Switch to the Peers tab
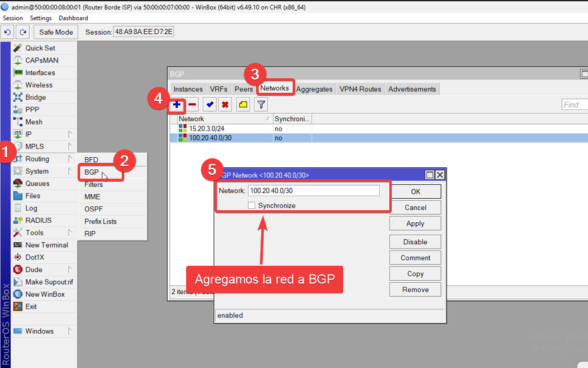 244,89
